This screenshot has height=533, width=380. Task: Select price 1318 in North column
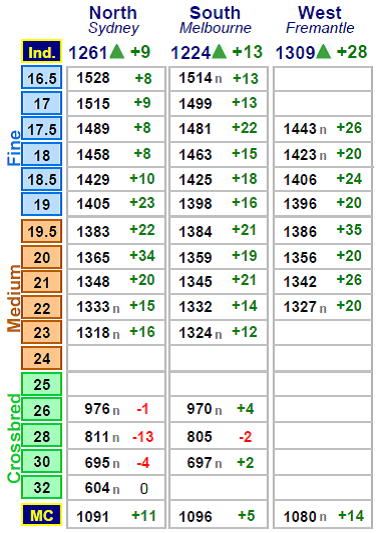(x=93, y=333)
